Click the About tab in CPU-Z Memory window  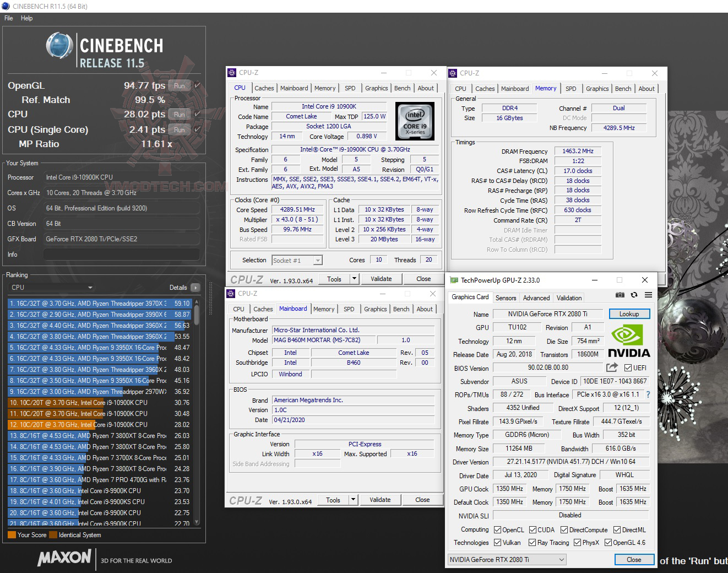pyautogui.click(x=646, y=89)
